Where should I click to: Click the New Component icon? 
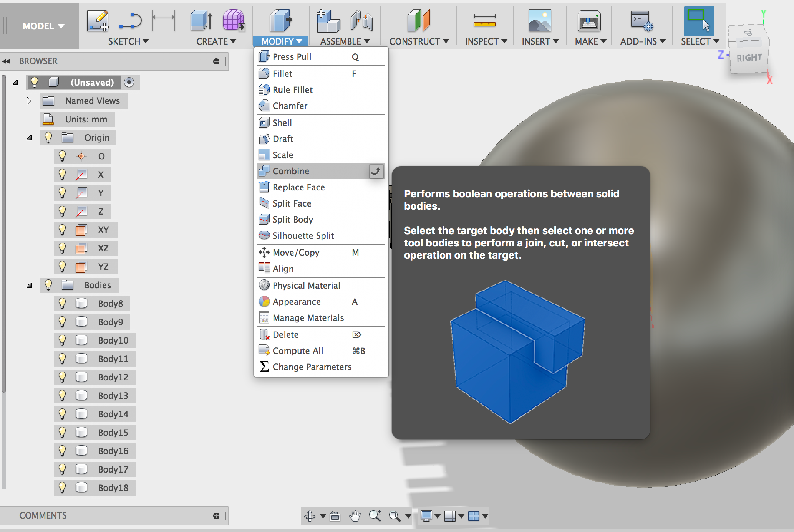[x=328, y=21]
